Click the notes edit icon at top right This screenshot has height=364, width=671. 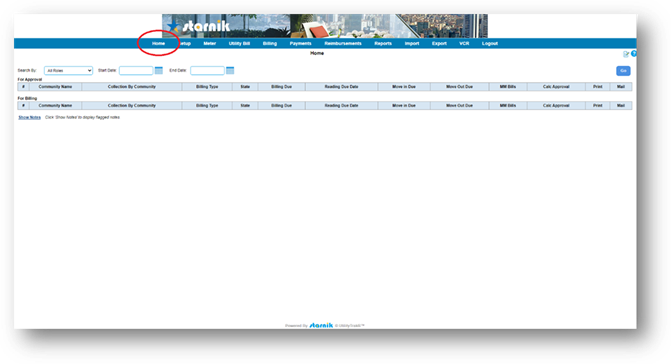pos(626,54)
